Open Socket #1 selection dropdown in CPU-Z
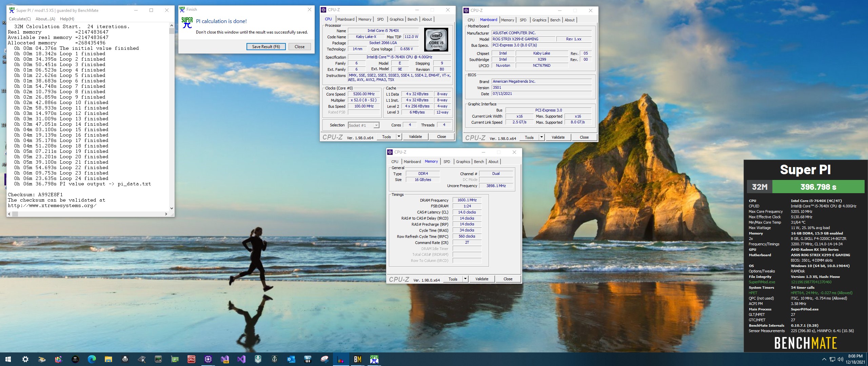 click(376, 125)
